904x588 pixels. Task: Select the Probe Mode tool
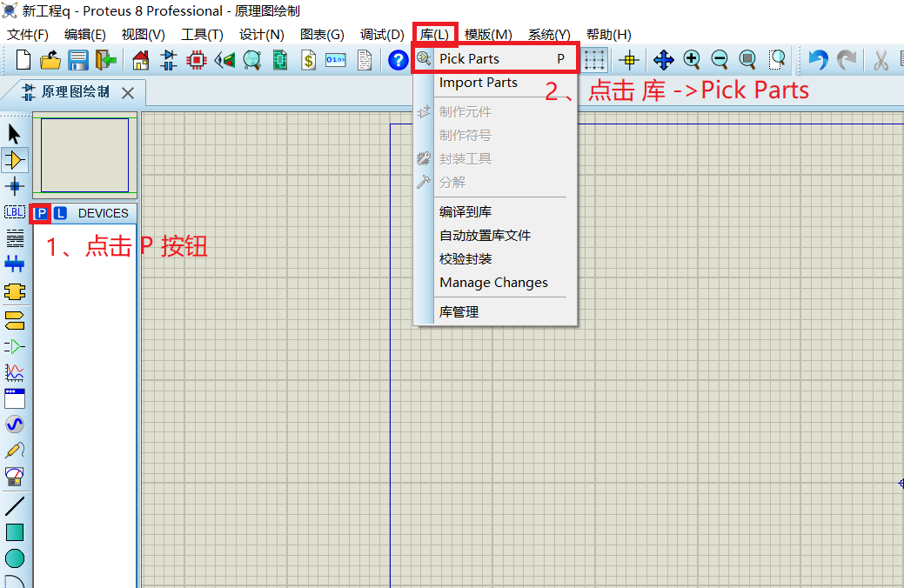(15, 451)
